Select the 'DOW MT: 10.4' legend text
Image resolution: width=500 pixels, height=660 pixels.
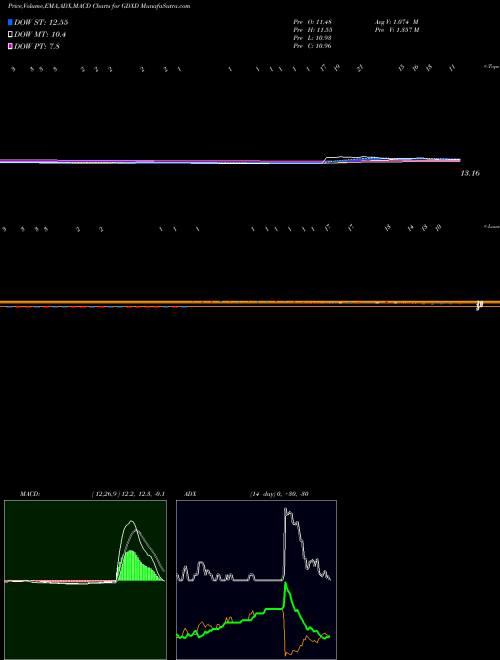coord(40,35)
